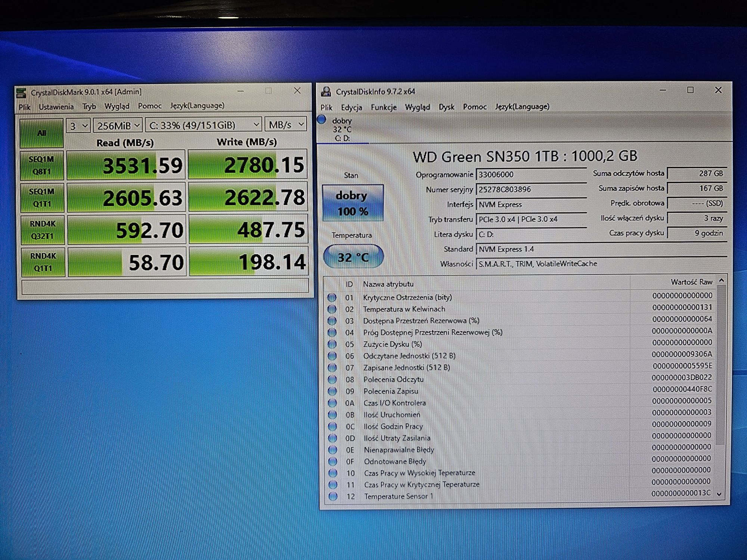Image resolution: width=747 pixels, height=560 pixels.
Task: Click the Tryb transferu field PCIe 3.0 x4
Action: point(531,220)
